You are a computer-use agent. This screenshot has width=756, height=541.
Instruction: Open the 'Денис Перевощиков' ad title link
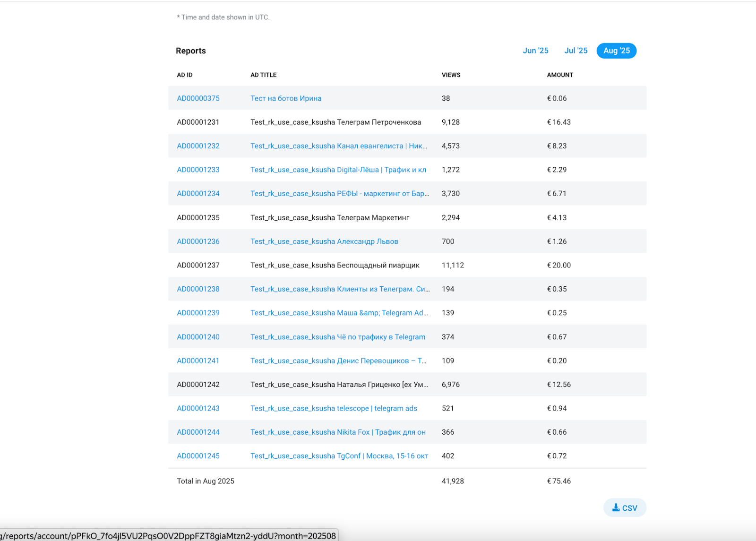(338, 361)
